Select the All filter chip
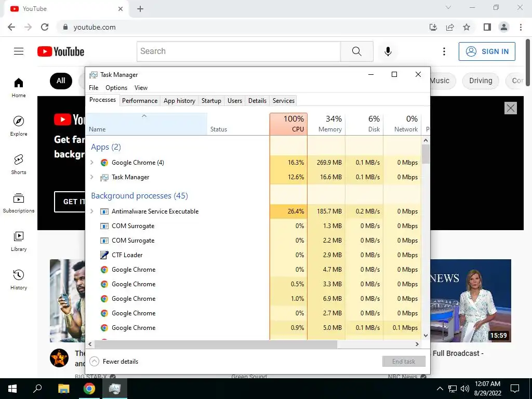This screenshot has width=532, height=399. pyautogui.click(x=61, y=81)
